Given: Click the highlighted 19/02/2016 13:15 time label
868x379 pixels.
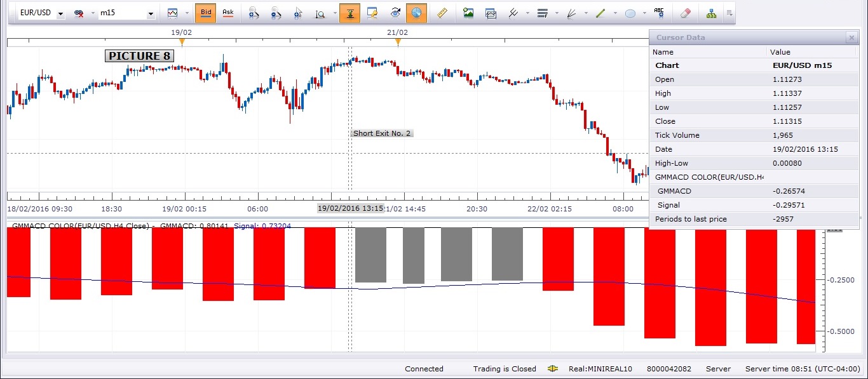Looking at the screenshot, I should coord(351,208).
